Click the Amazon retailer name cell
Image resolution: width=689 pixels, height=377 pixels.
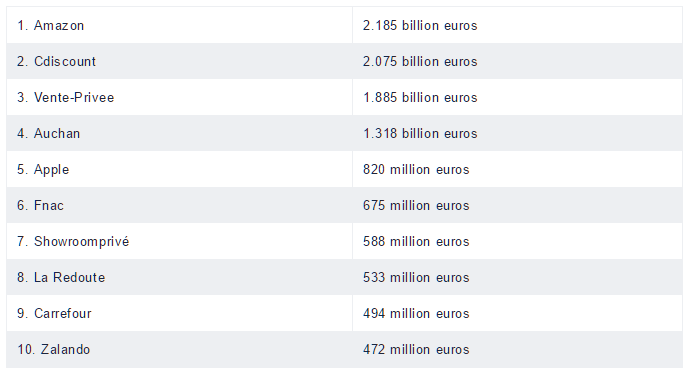179,25
